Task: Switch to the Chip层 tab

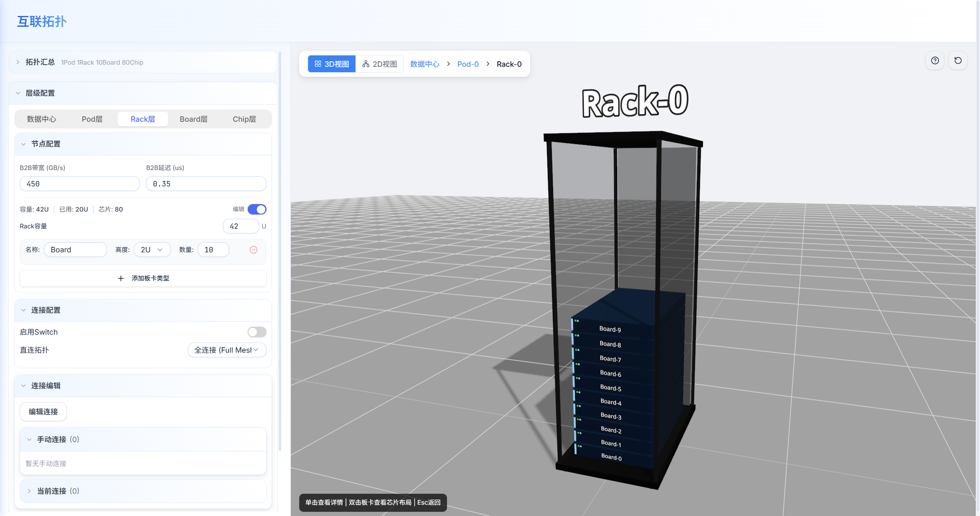Action: click(x=244, y=119)
